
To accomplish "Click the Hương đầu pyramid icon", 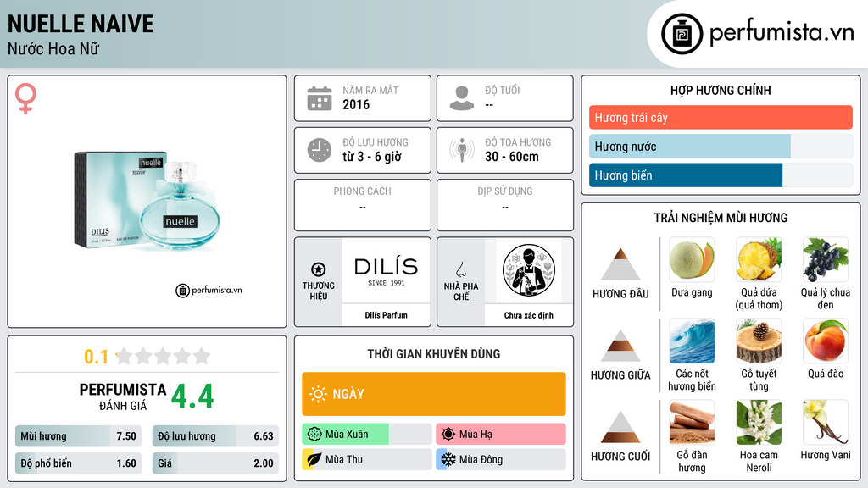I will click(620, 264).
